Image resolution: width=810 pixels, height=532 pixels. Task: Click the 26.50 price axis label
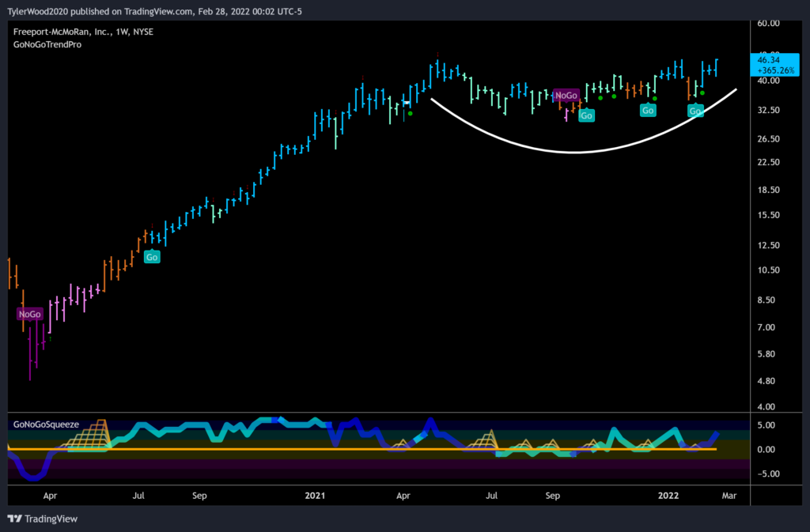point(768,139)
